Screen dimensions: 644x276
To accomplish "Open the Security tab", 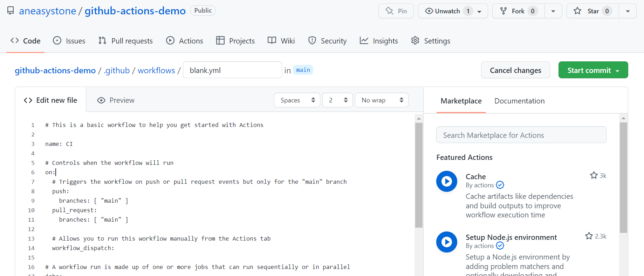I will pos(327,41).
